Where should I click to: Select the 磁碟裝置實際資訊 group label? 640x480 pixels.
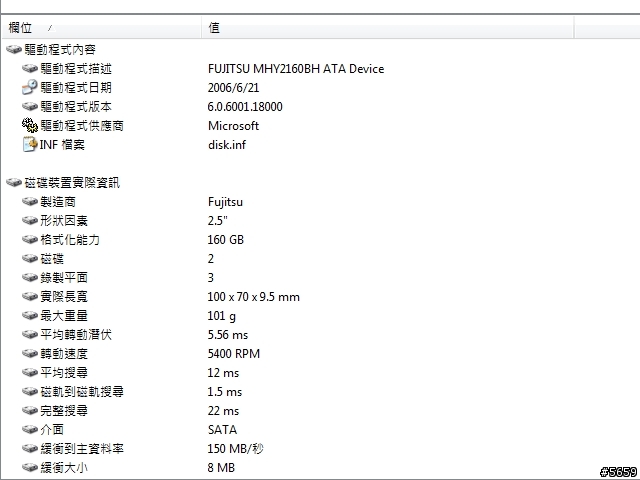click(72, 182)
